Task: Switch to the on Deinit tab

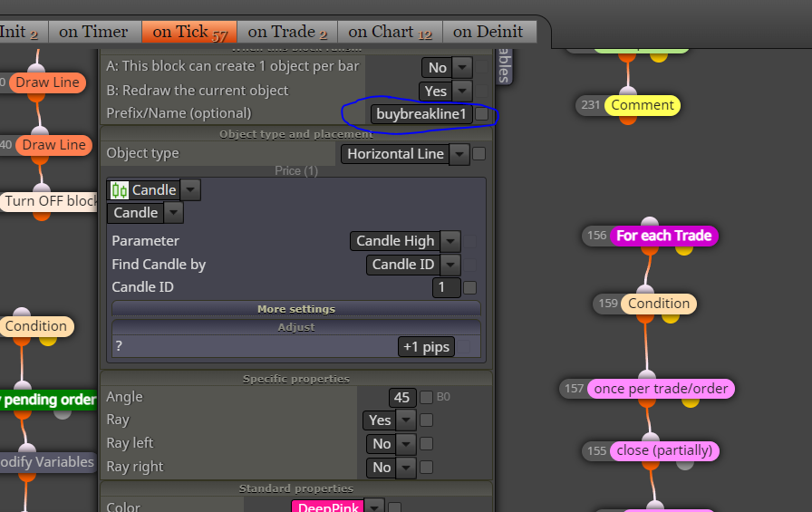Action: click(489, 32)
